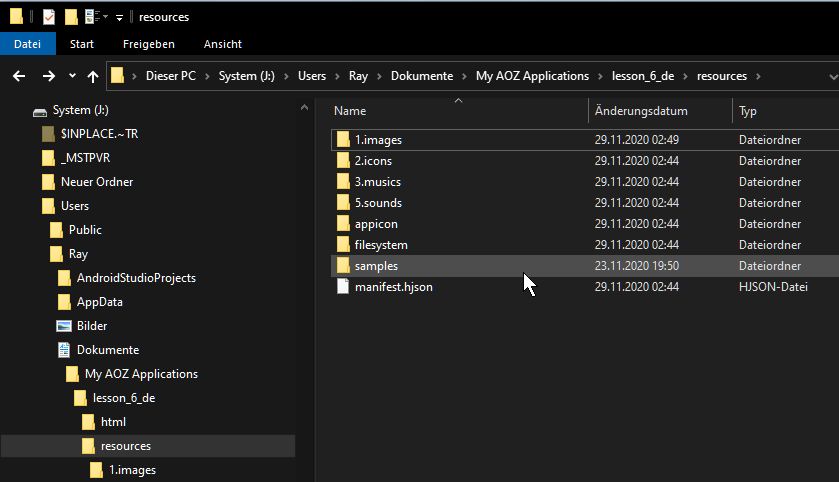Click the Properties icon in quick access toolbar
This screenshot has height=482, width=839.
(x=48, y=17)
